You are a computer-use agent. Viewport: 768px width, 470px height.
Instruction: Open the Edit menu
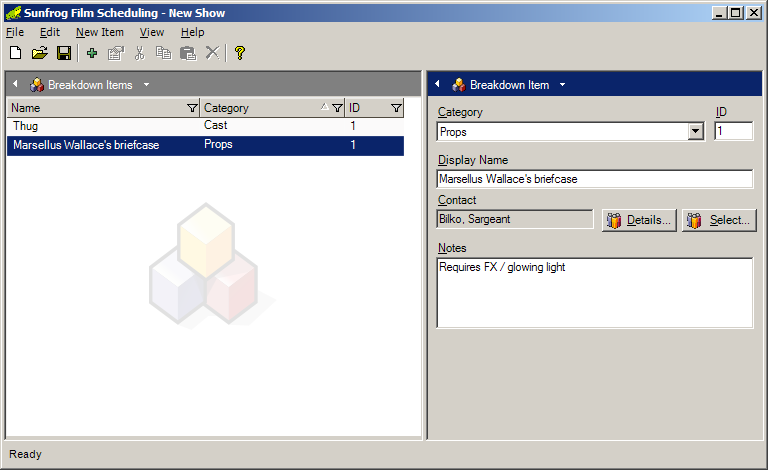(50, 32)
